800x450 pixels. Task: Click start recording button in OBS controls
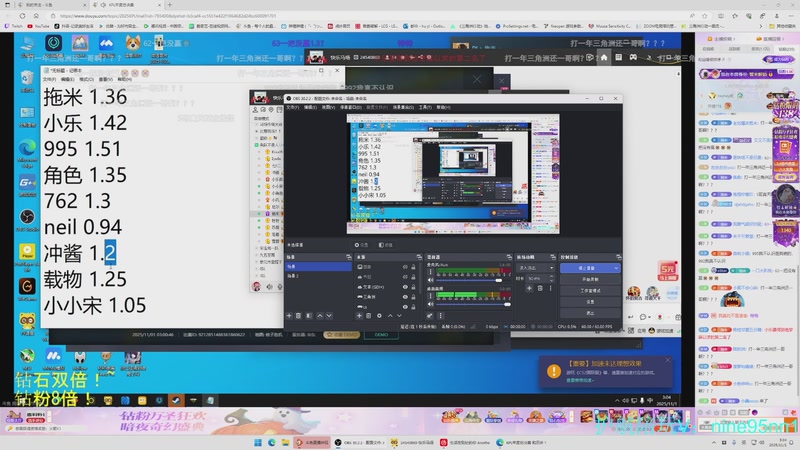click(590, 279)
